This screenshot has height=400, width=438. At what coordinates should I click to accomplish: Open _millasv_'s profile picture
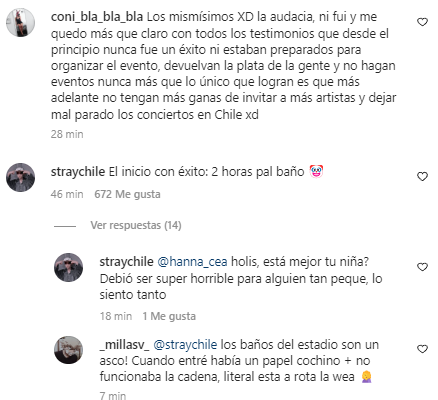coord(68,350)
